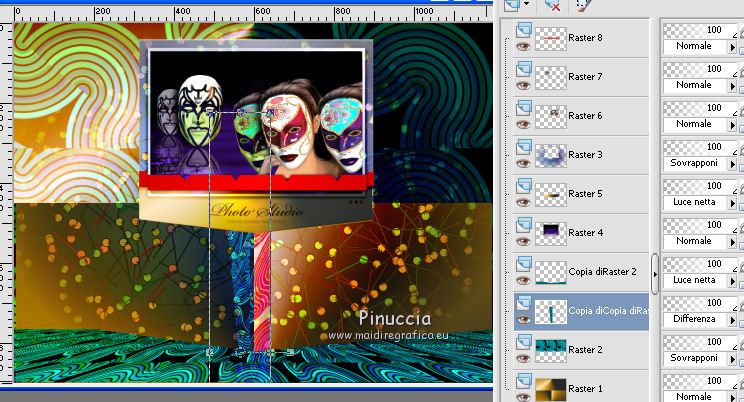
Task: Click the layer type icon of Raster 8
Action: [x=523, y=29]
